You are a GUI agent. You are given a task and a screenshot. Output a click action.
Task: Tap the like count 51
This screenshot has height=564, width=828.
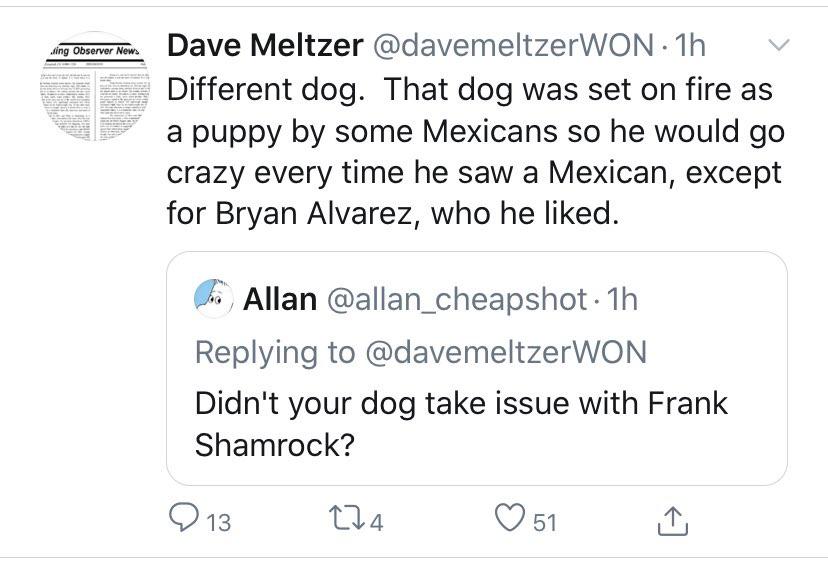[x=545, y=521]
